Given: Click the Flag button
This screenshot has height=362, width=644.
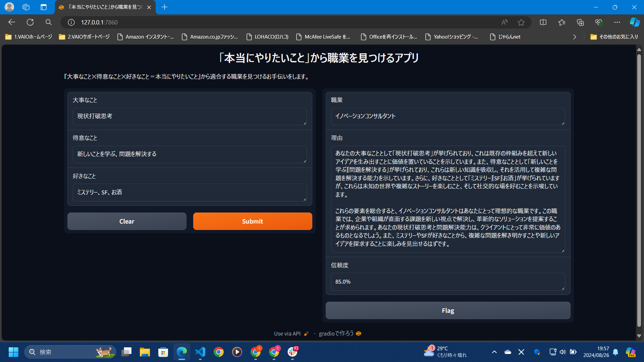Looking at the screenshot, I should (448, 310).
